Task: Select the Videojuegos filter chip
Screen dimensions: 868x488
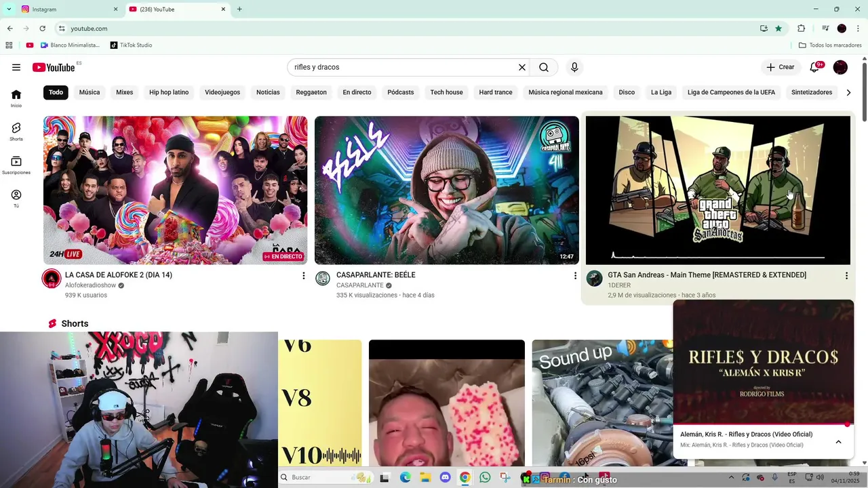Action: pyautogui.click(x=222, y=92)
